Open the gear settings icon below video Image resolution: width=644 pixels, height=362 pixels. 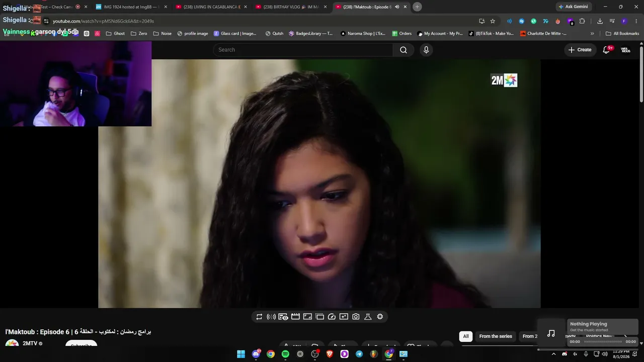pyautogui.click(x=380, y=317)
